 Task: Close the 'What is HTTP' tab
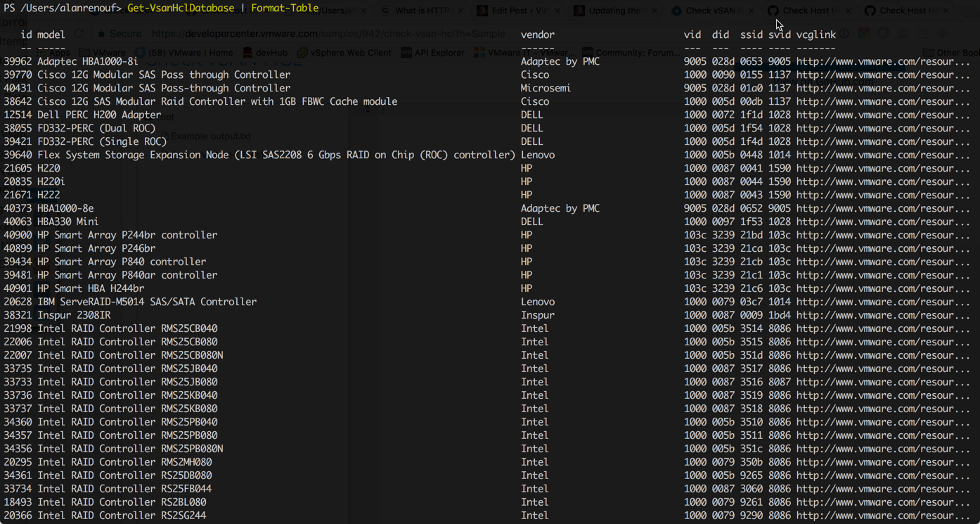[x=460, y=11]
